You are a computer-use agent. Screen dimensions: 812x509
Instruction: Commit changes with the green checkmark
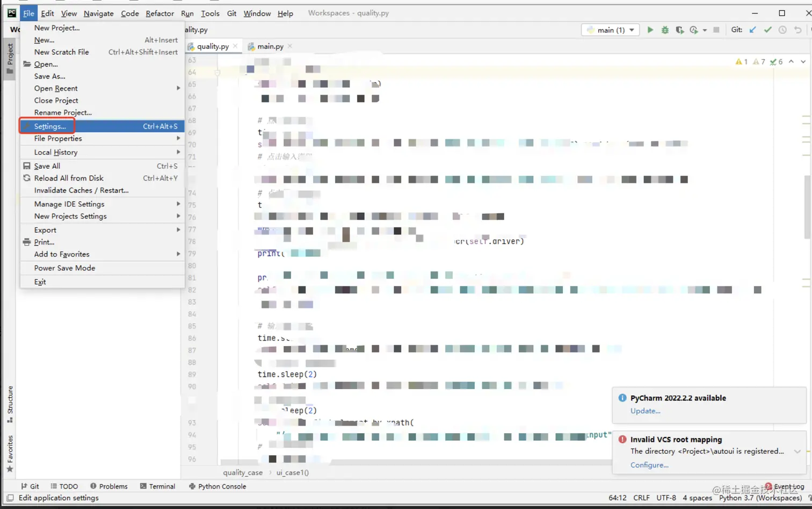point(768,30)
